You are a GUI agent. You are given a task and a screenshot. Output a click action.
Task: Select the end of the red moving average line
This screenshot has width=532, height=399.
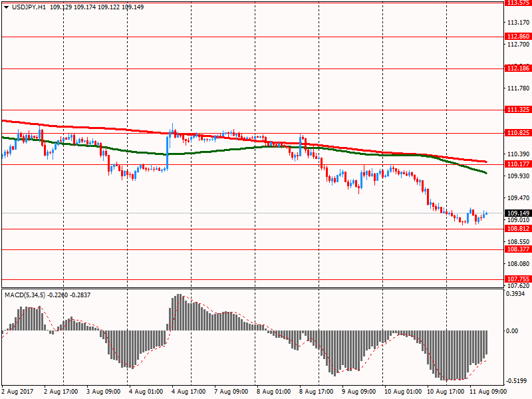[486, 162]
